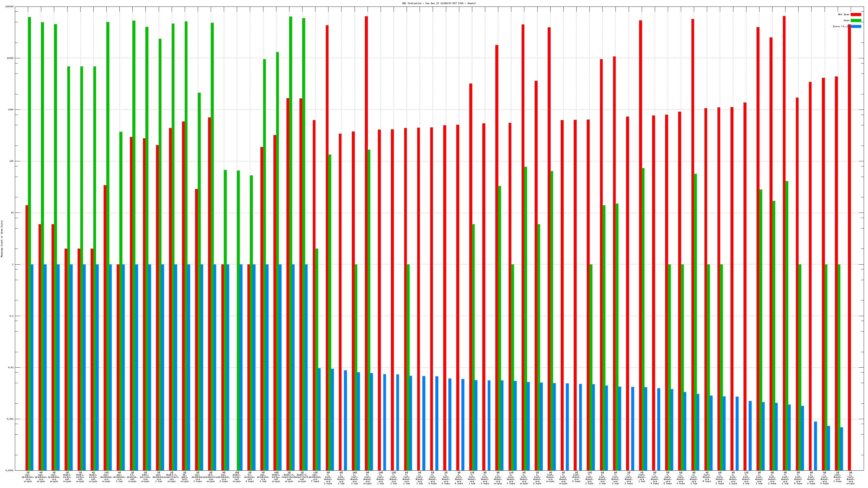Click the bl.spamcop.net 4 hops axis label
This screenshot has width=868, height=488.
point(250,477)
